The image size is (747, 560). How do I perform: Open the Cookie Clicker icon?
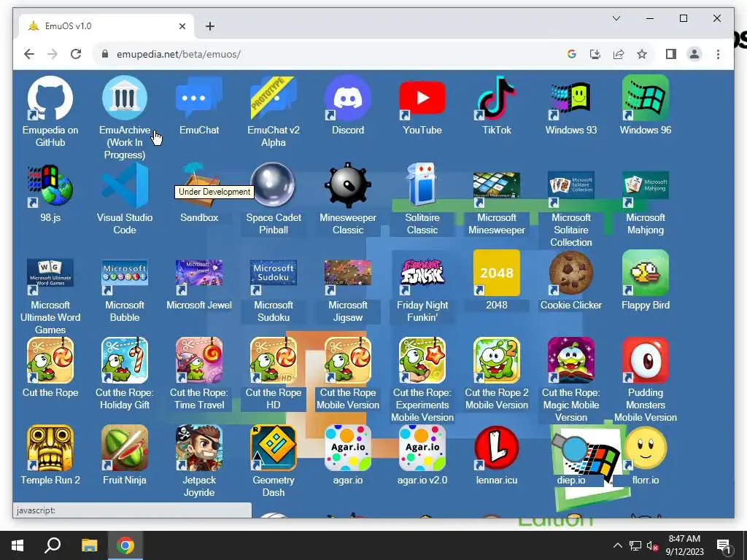(570, 273)
